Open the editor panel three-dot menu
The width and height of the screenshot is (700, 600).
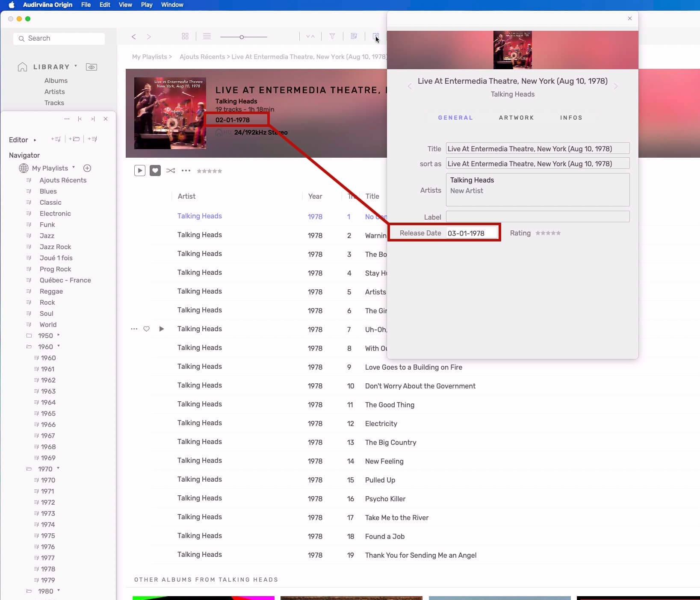67,119
